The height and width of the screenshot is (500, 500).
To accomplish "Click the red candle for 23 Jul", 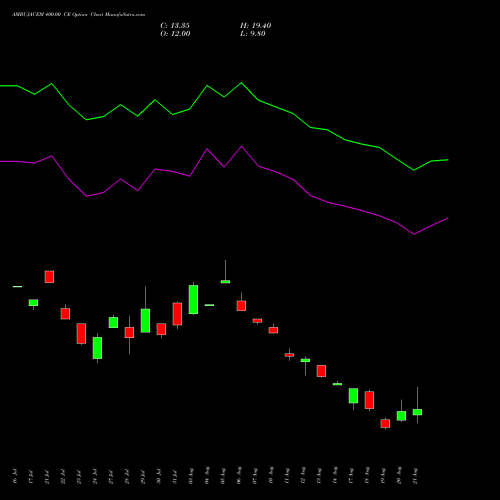I will (81, 333).
